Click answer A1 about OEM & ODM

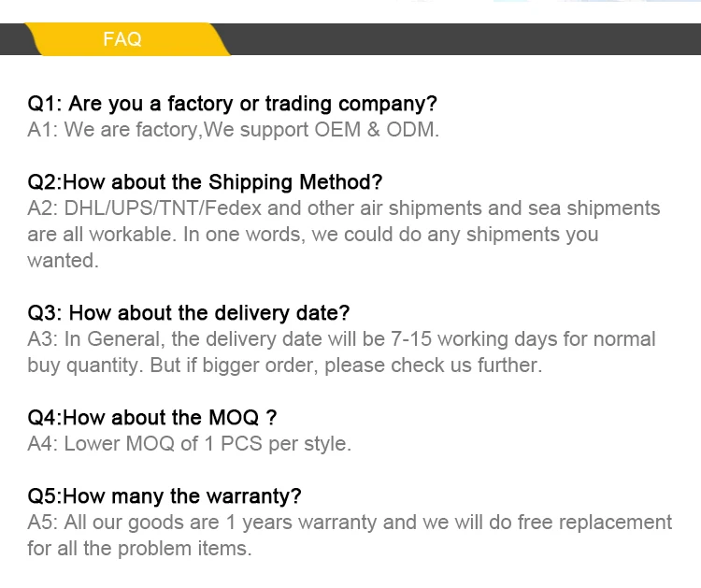pyautogui.click(x=233, y=130)
